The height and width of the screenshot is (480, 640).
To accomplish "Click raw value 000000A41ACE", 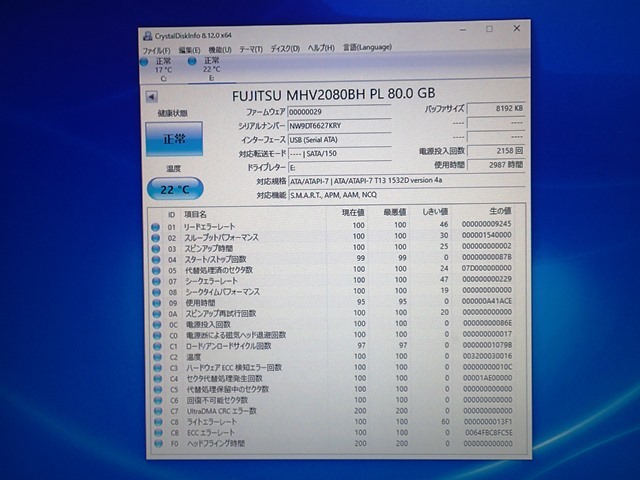I will click(x=487, y=301).
